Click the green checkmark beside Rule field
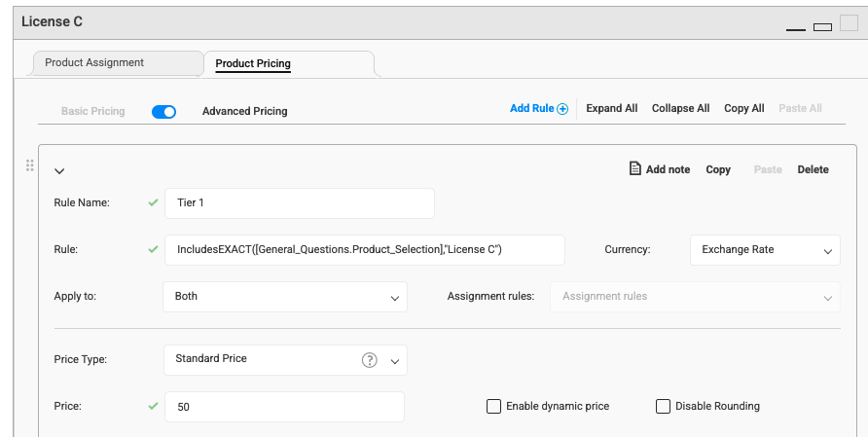This screenshot has width=868, height=437. (x=154, y=249)
